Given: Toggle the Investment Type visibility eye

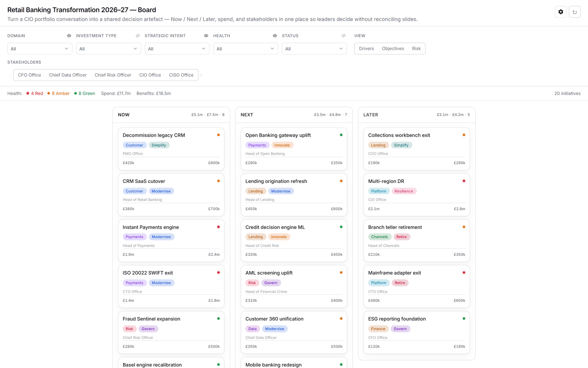Looking at the screenshot, I should click(x=138, y=36).
